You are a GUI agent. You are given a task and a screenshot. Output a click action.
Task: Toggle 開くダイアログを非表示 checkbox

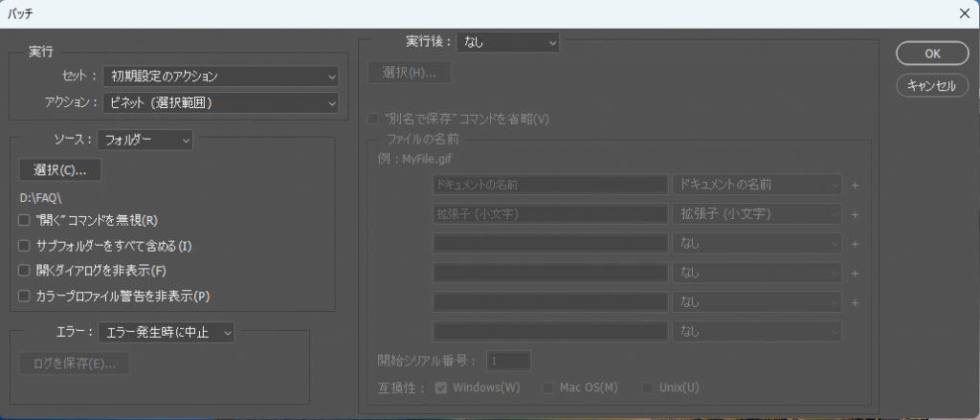[25, 271]
